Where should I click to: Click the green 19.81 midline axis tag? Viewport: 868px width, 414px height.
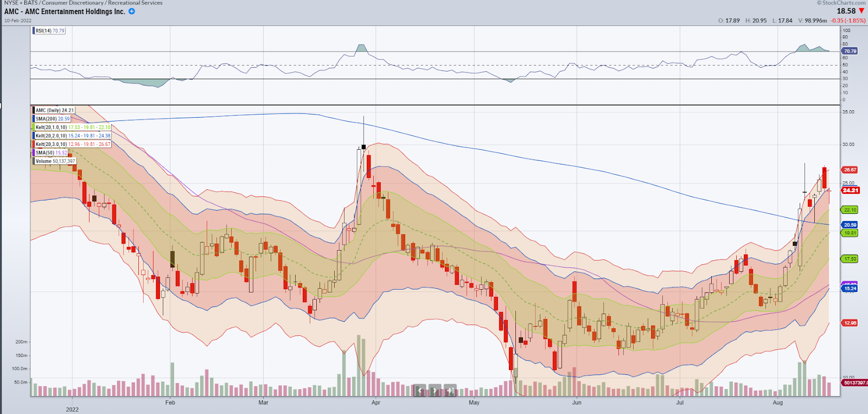850,233
